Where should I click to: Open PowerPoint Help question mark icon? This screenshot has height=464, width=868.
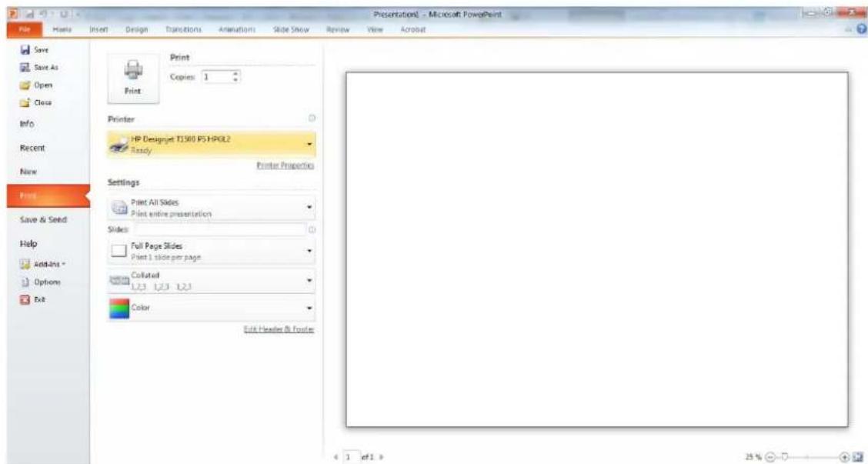point(861,29)
